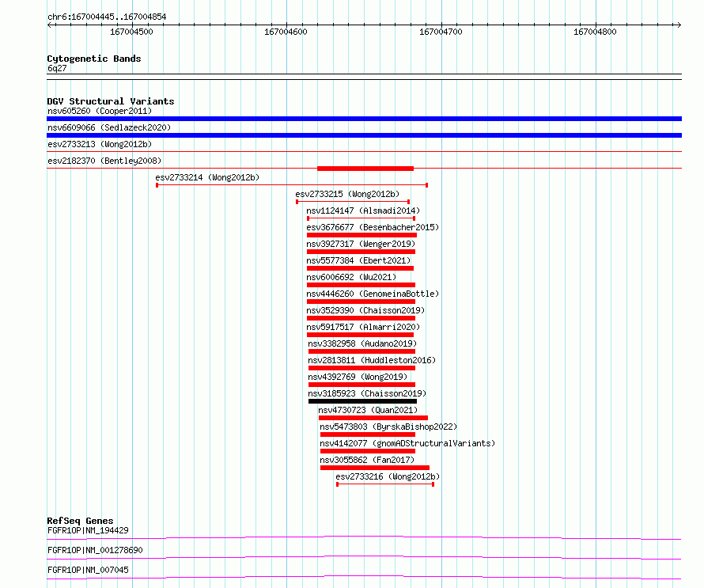
Task: Click the esv2733216 (Wong2012b) variant label
Action: [x=387, y=476]
